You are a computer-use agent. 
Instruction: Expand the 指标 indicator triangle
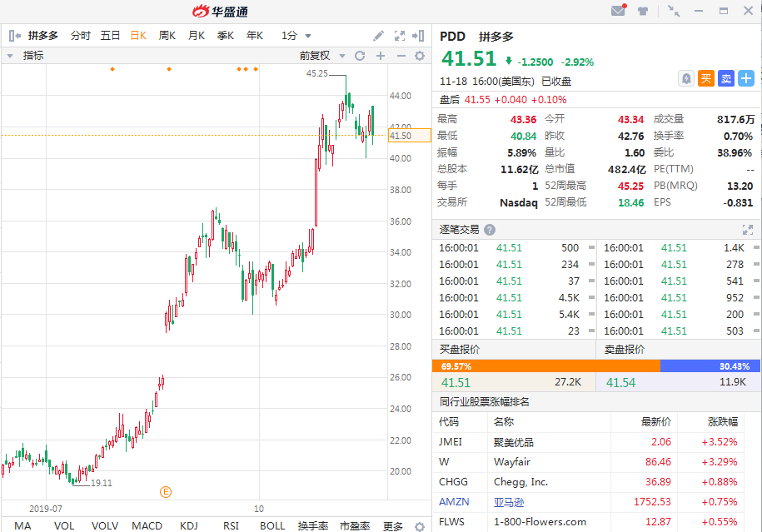(10, 56)
